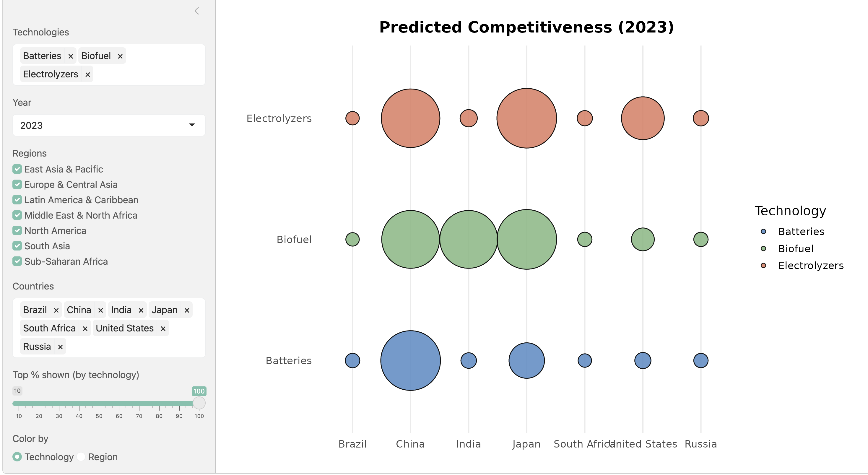Click the Japan Electrolyzers bubble
This screenshot has width=868, height=475.
[x=526, y=118]
